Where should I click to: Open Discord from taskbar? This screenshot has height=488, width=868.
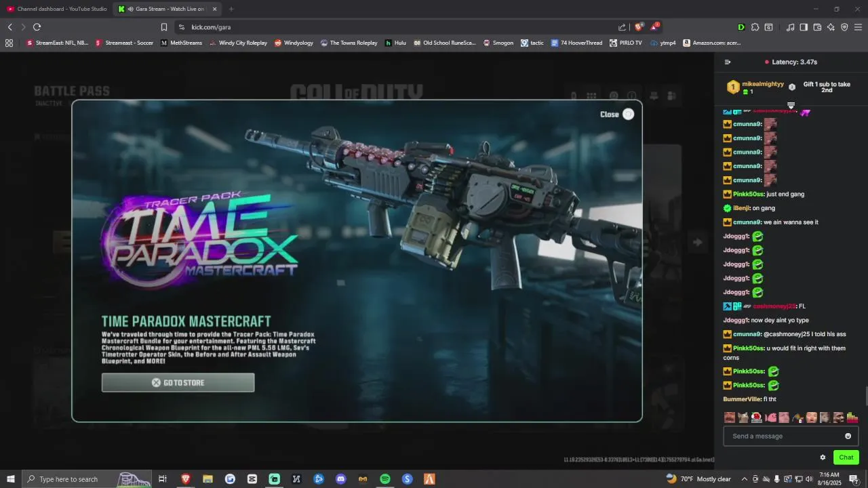click(340, 479)
